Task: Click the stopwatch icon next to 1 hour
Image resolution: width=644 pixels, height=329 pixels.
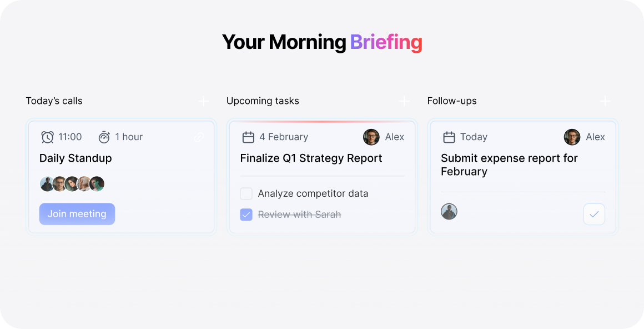Action: [104, 137]
